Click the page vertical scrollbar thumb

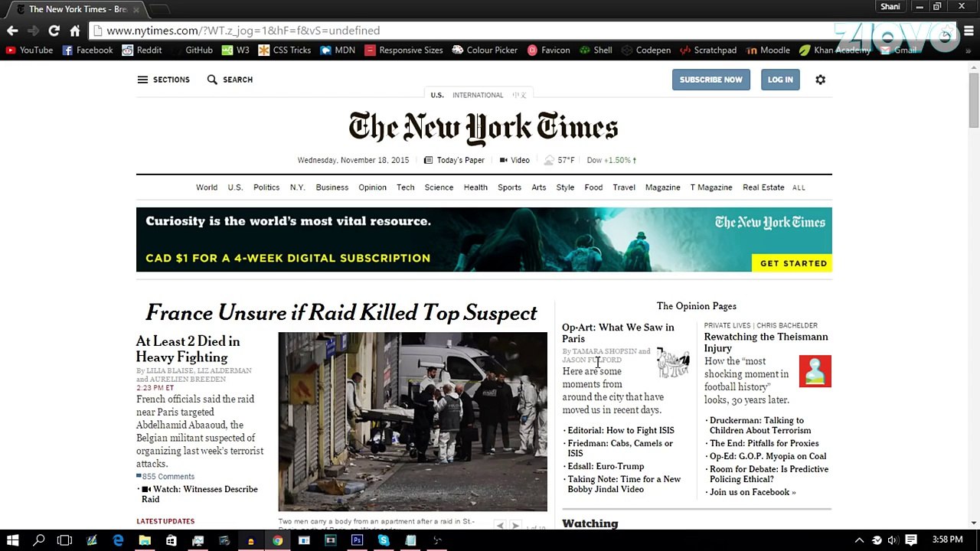pos(974,99)
